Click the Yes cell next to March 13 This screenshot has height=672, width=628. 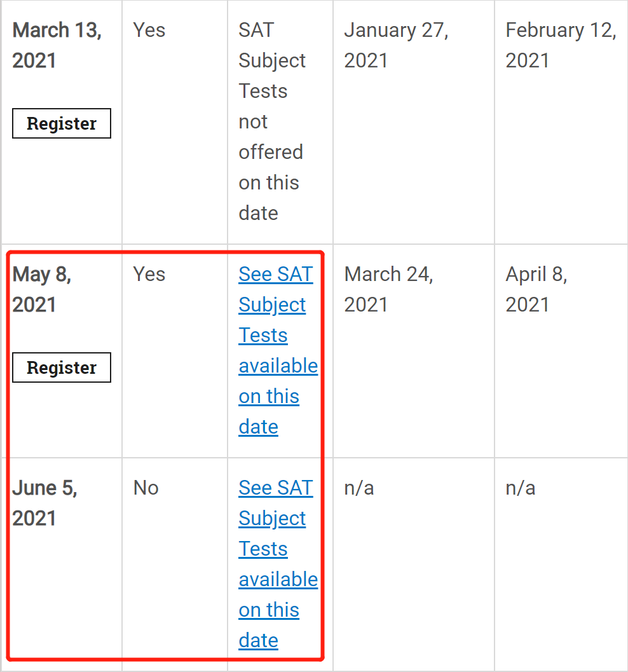click(149, 30)
